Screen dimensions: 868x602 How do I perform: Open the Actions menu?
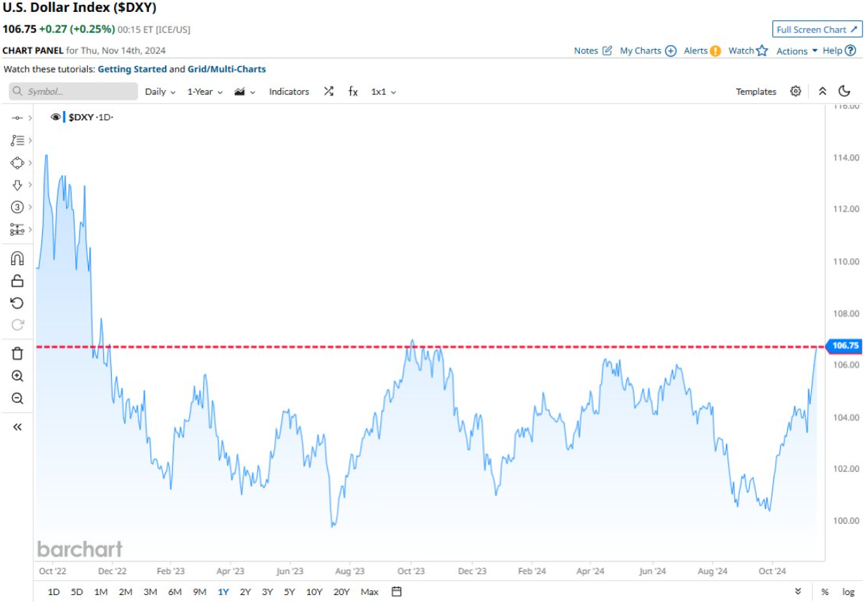(796, 51)
